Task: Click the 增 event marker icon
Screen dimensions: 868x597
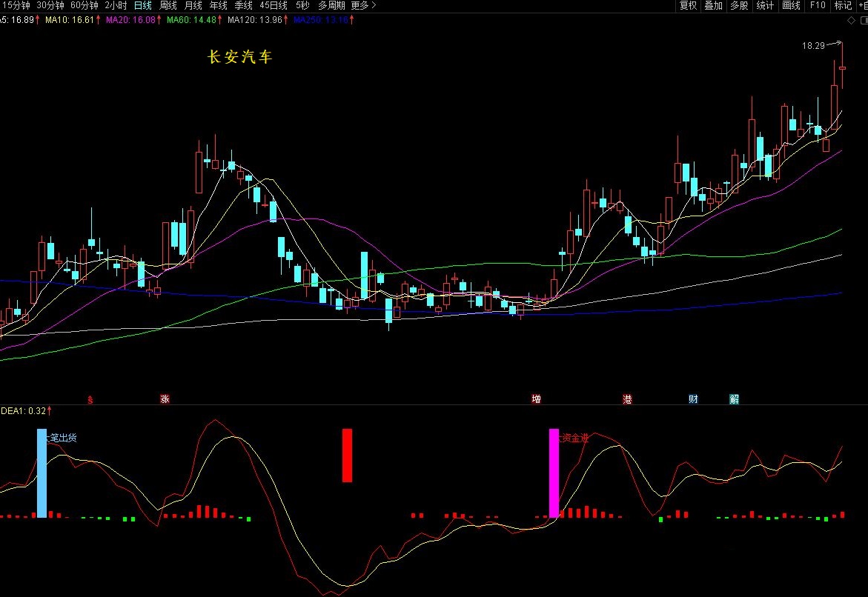Action: click(536, 399)
